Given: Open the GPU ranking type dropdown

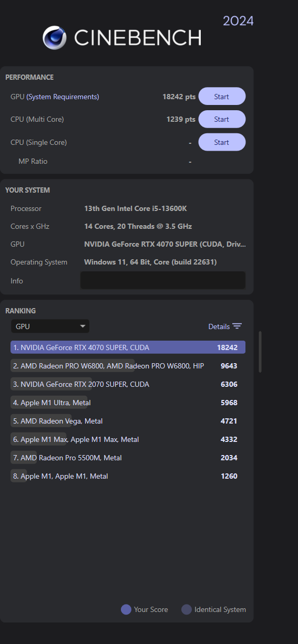Looking at the screenshot, I should click(50, 326).
